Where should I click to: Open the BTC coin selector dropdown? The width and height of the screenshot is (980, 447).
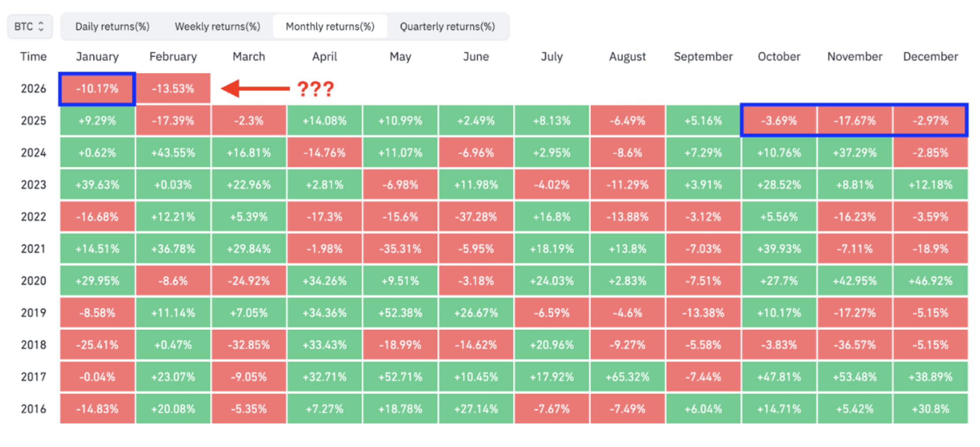(x=30, y=27)
